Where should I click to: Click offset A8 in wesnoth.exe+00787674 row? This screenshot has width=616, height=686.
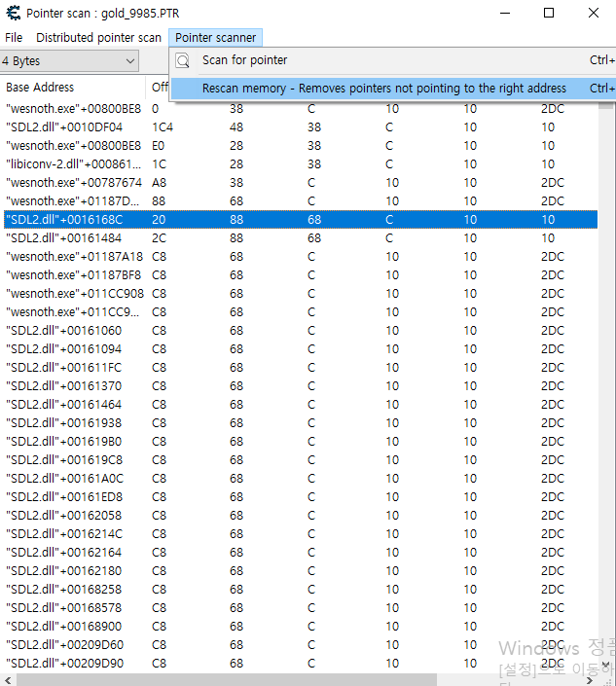[159, 182]
